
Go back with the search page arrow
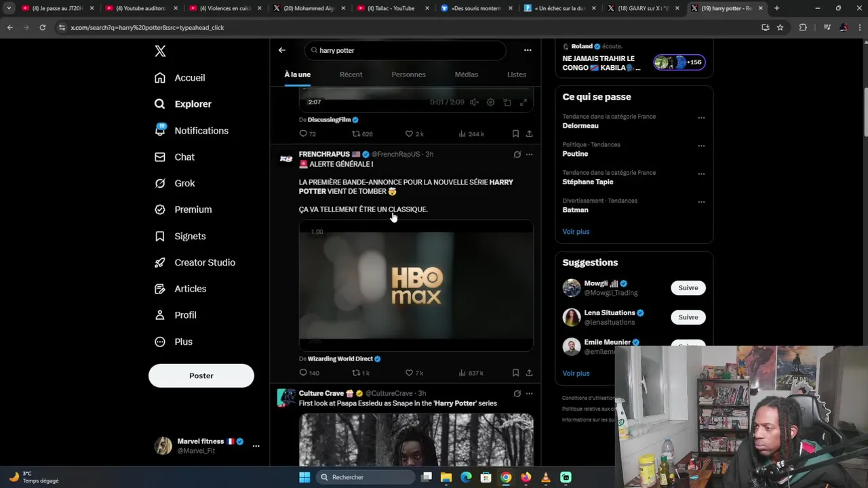pos(282,50)
